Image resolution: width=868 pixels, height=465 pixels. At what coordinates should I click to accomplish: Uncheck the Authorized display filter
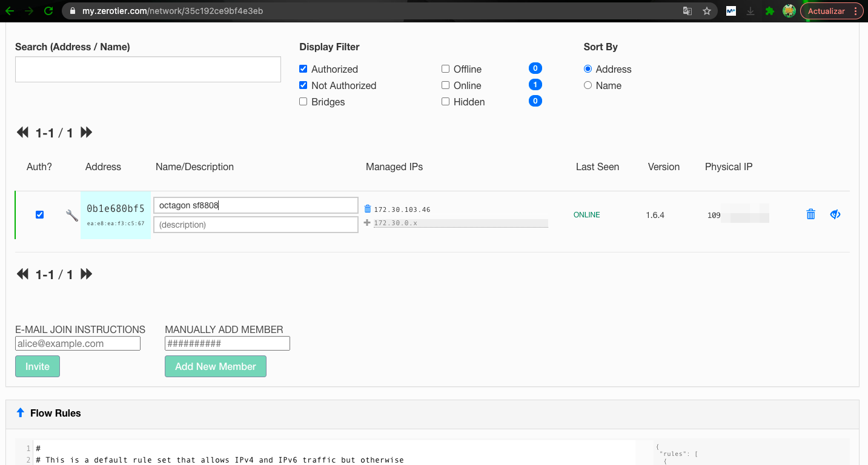click(x=303, y=69)
